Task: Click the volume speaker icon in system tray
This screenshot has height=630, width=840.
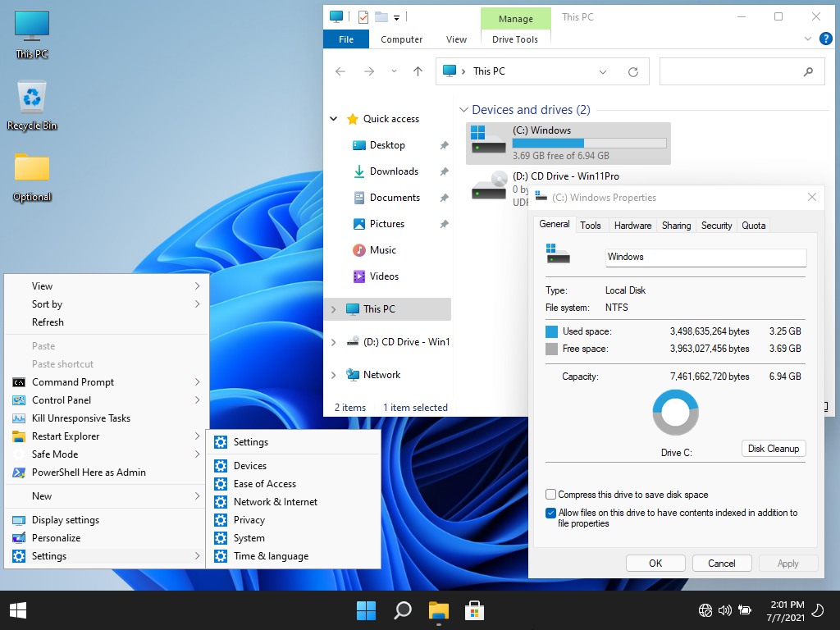Action: pos(725,610)
